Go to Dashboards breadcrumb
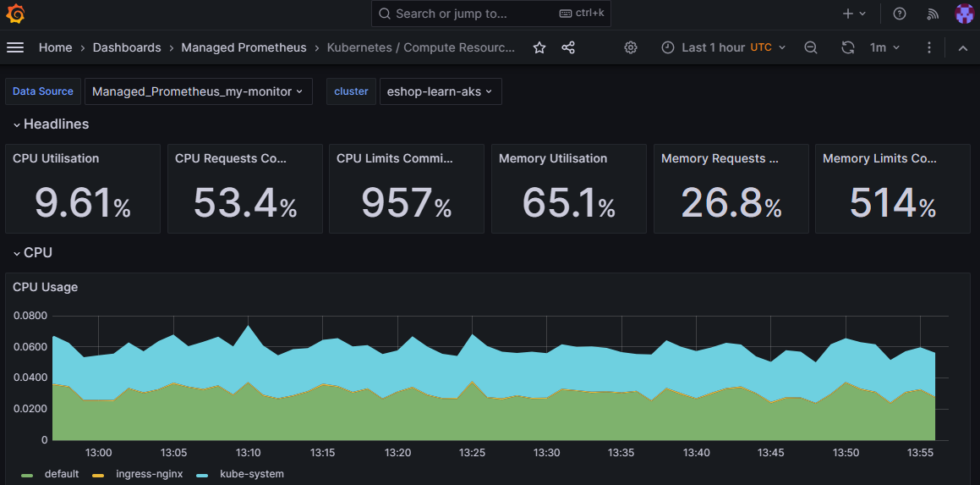Screen dimensions: 980x485 127,47
